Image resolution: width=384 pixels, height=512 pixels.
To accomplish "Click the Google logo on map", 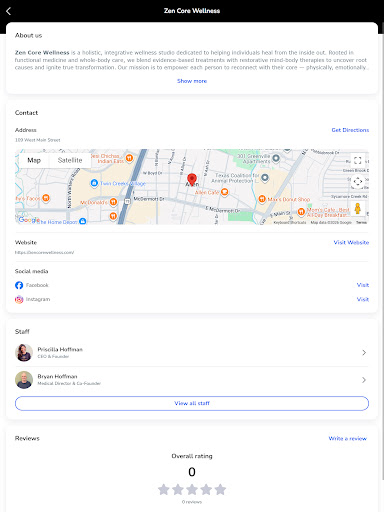I will (28, 219).
